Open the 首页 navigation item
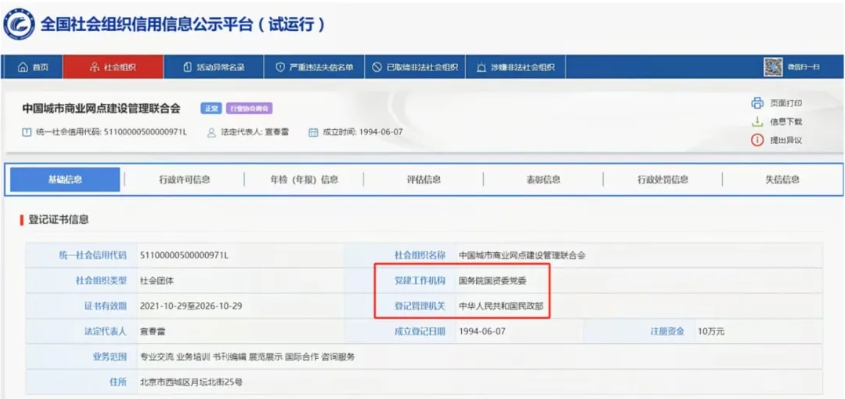This screenshot has height=399, width=845. coord(32,67)
